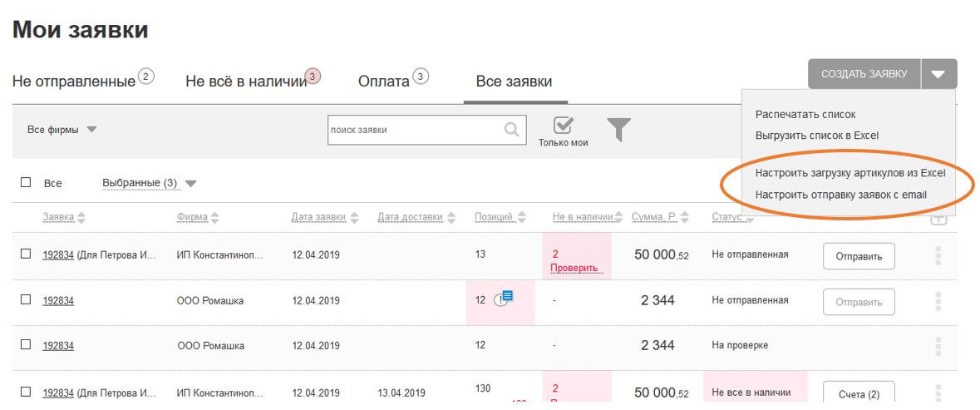
Task: Open the Выбранные (3) dropdown
Action: [x=150, y=183]
